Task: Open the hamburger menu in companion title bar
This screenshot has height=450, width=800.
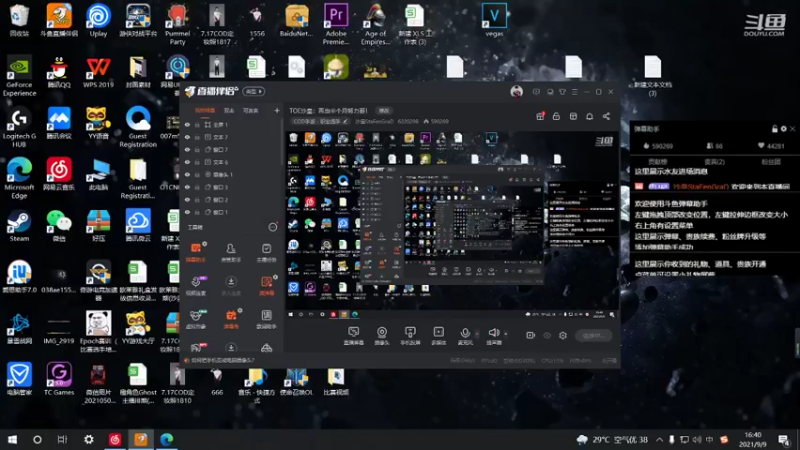Action: (x=574, y=92)
